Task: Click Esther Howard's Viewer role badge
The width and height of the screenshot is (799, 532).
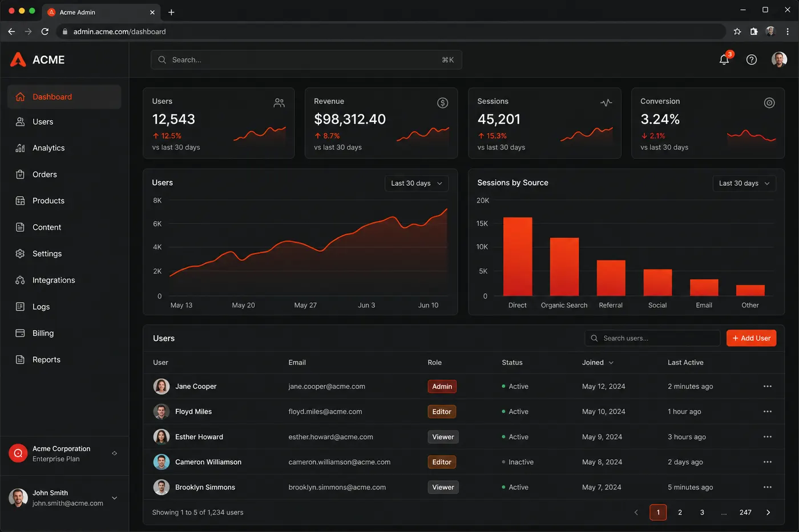Action: pos(443,437)
